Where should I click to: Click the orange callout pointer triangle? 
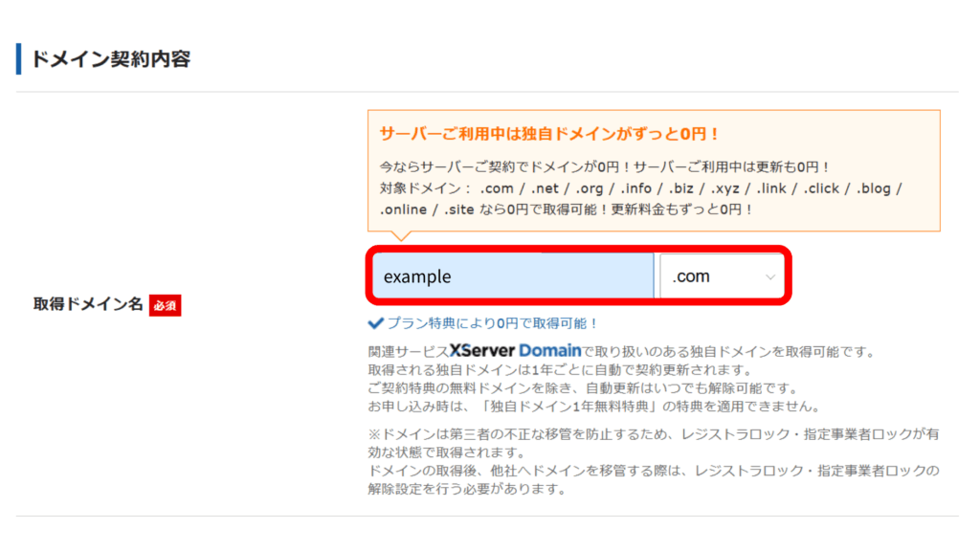click(401, 235)
